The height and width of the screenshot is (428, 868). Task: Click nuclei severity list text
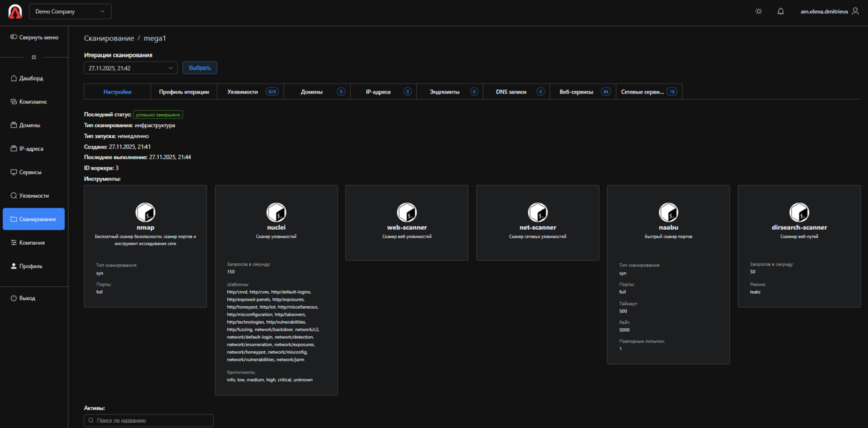(x=270, y=380)
